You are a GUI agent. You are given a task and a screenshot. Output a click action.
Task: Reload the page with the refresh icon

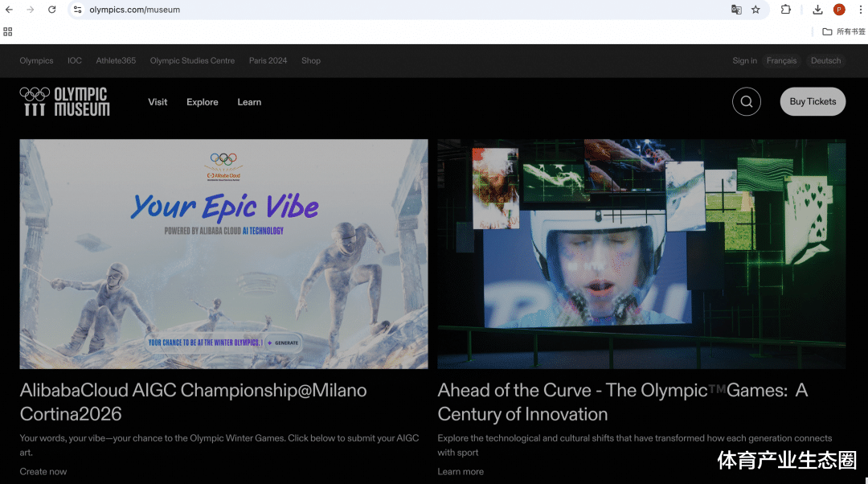point(51,10)
